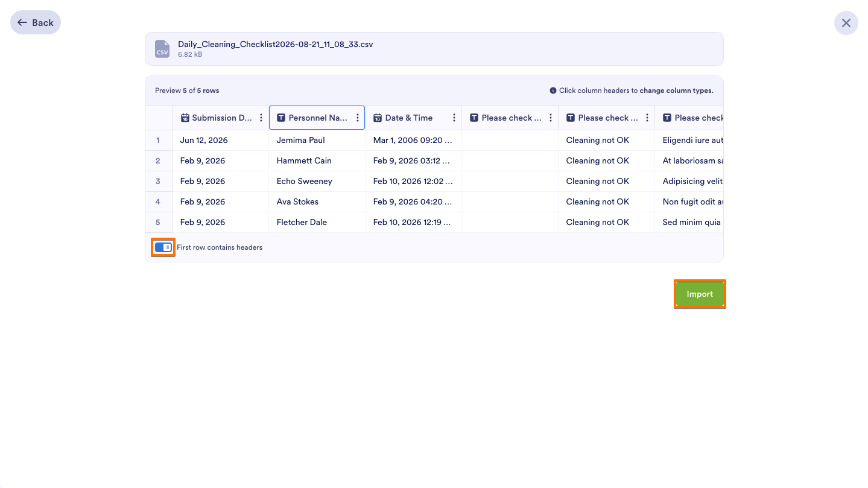Click Submission Date column header calendar icon
The image size is (868, 488).
tap(185, 118)
